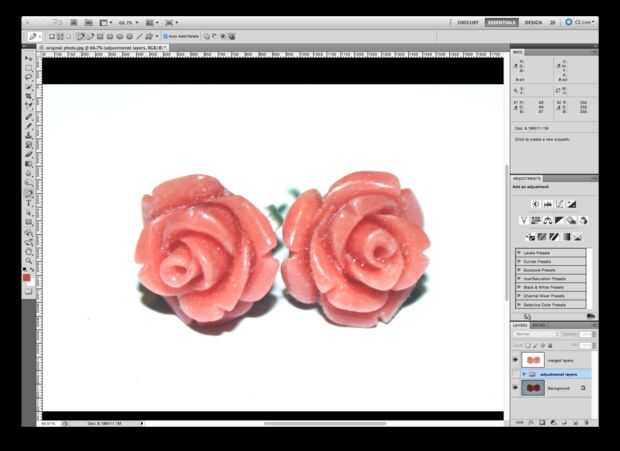Add a Channel Mixer adjustment
The width and height of the screenshot is (620, 451).
pos(583,220)
